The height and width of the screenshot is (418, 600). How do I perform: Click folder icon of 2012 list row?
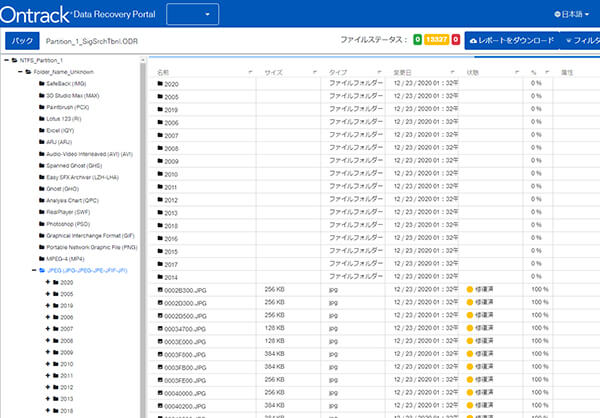[160, 199]
